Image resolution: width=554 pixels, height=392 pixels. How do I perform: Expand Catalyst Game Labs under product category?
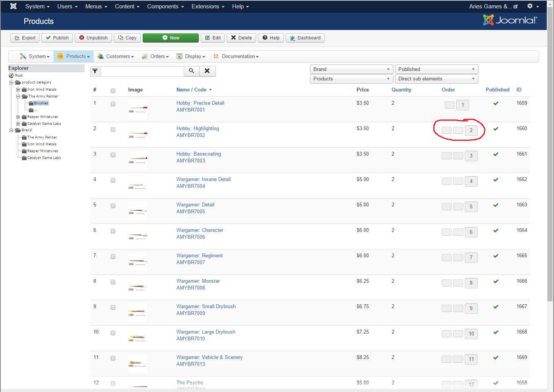[x=18, y=124]
